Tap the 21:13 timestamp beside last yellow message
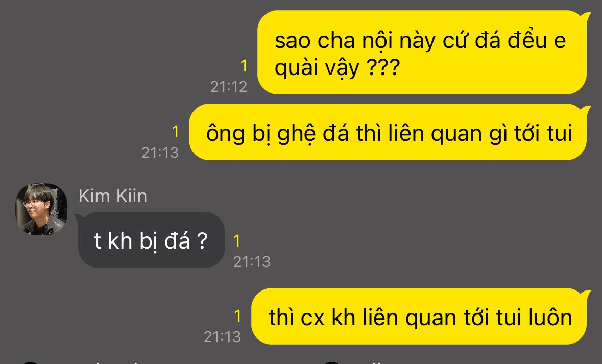The image size is (602, 364). [x=222, y=337]
